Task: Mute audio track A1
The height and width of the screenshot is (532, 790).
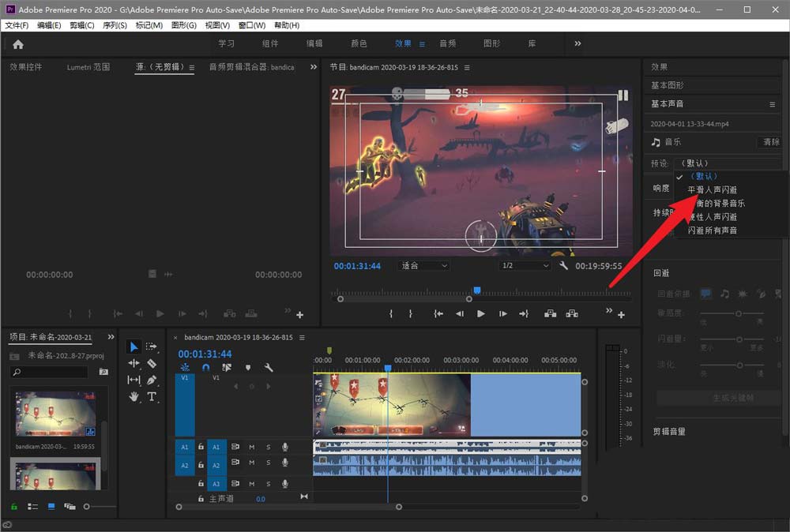Action: [252, 447]
